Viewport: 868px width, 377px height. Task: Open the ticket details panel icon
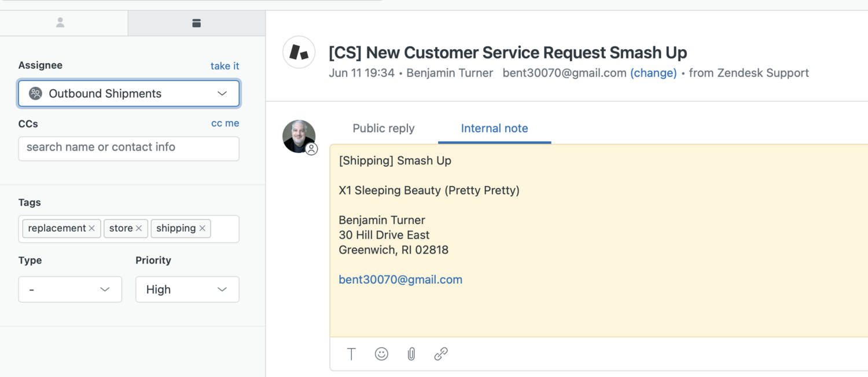196,23
